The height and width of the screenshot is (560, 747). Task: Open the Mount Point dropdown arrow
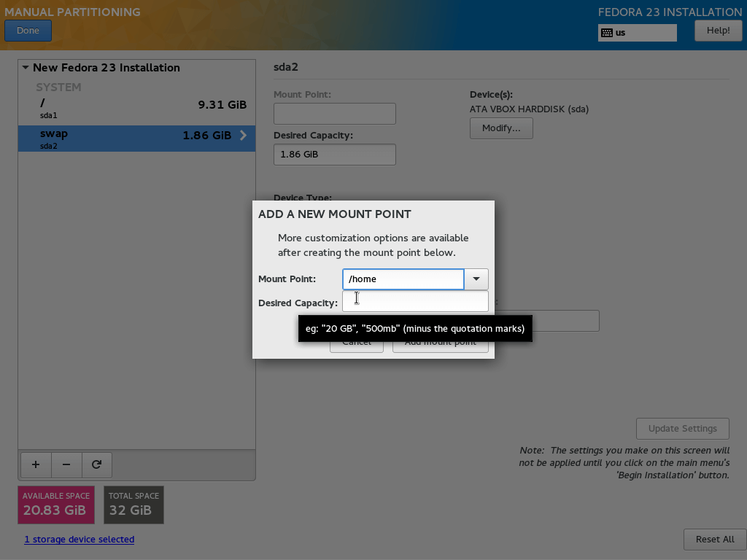tap(476, 279)
